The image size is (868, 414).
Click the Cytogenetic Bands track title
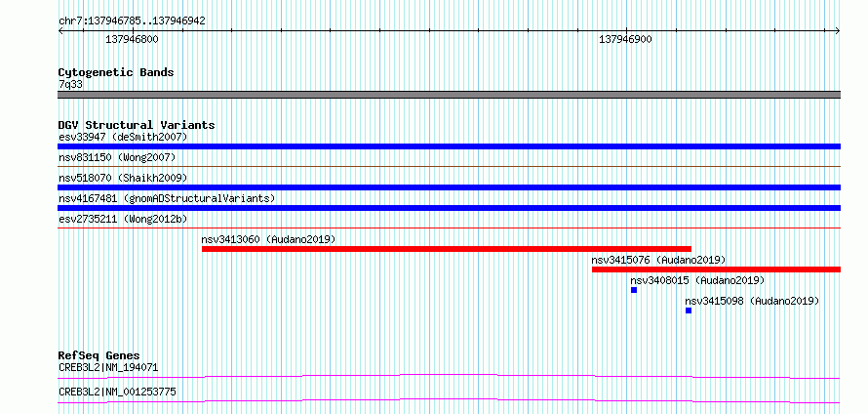pyautogui.click(x=116, y=72)
